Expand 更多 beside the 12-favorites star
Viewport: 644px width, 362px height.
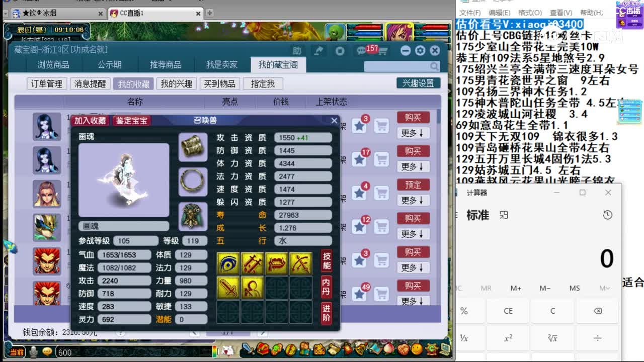tap(413, 234)
